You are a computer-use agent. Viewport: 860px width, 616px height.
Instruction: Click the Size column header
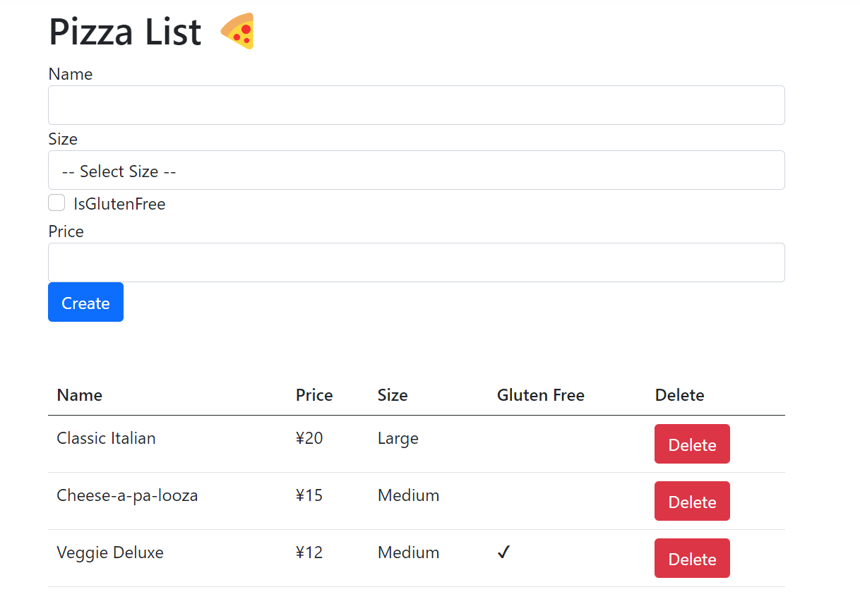point(393,395)
